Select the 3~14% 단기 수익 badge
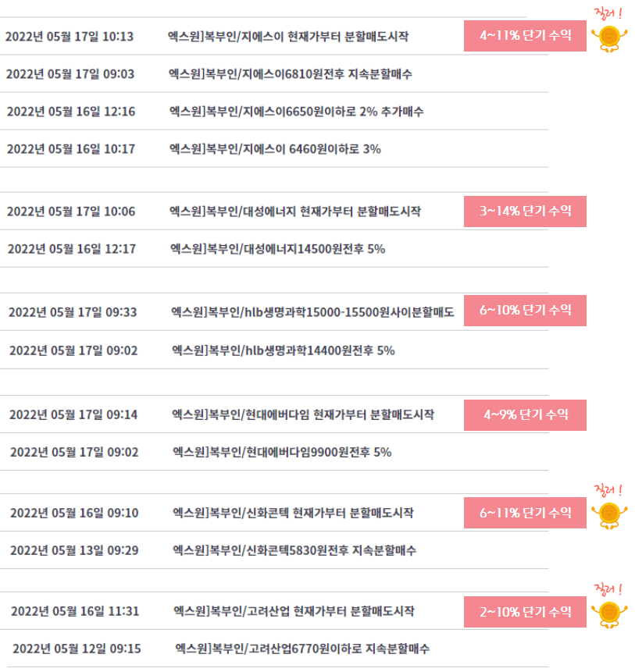635x672 pixels. [x=525, y=212]
